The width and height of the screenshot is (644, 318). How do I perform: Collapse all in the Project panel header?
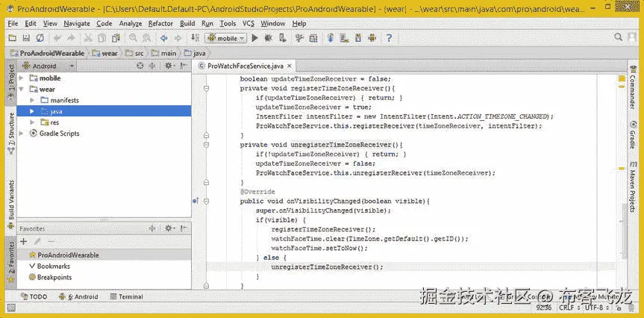151,66
